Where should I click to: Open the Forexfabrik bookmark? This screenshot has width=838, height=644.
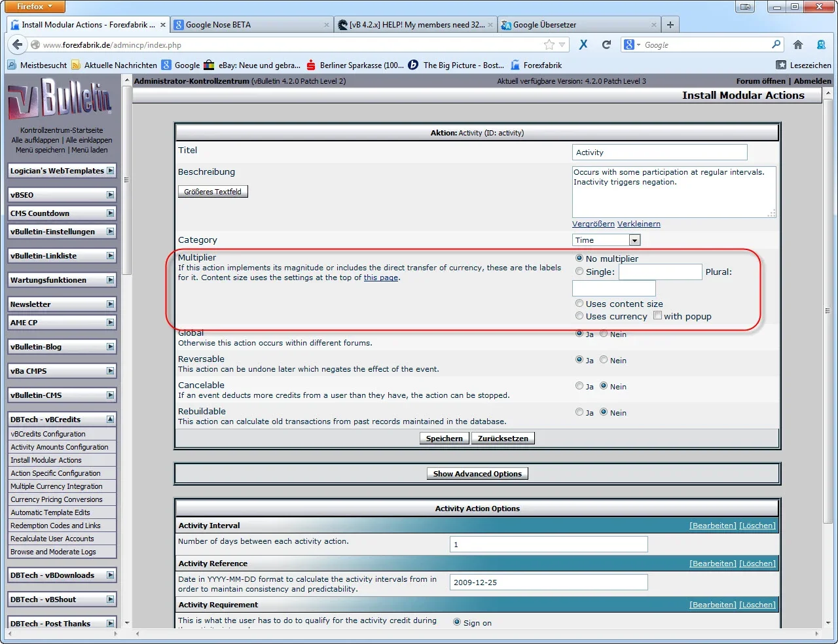point(536,65)
